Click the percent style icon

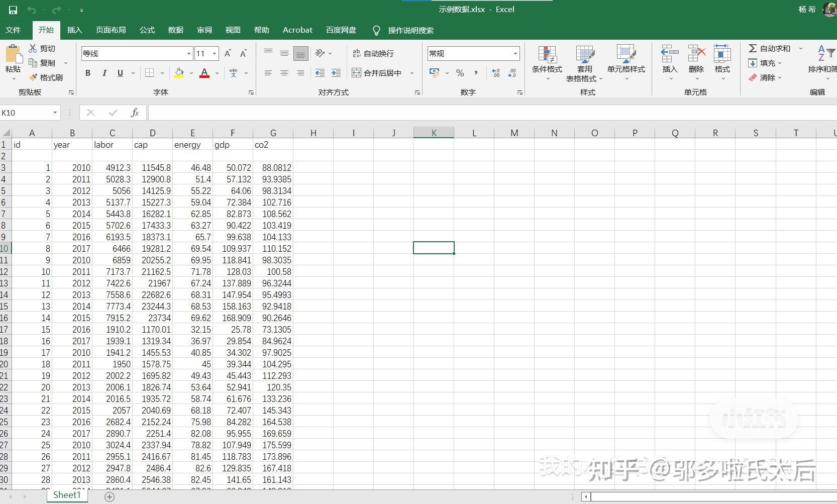459,73
